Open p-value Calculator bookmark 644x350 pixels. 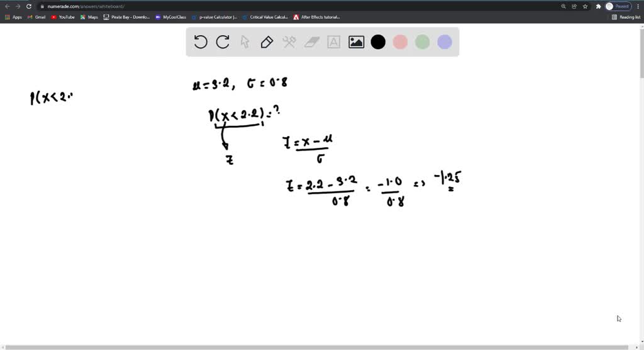pyautogui.click(x=214, y=17)
